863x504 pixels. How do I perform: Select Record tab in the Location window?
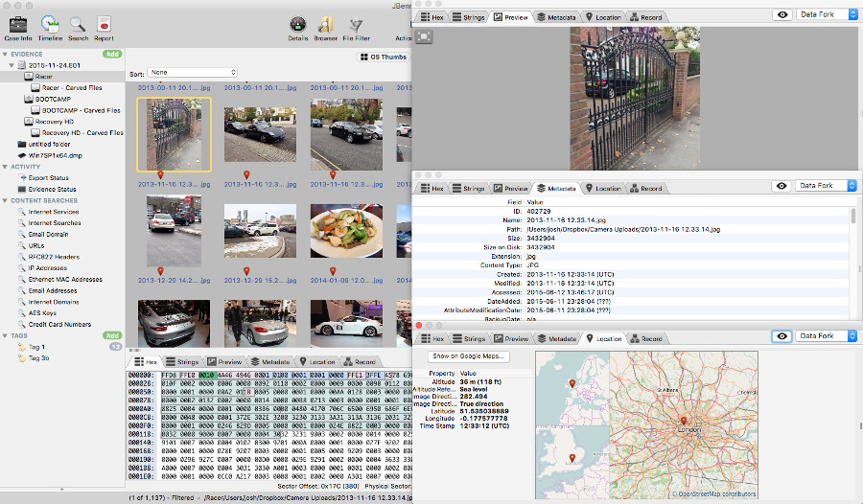click(646, 338)
